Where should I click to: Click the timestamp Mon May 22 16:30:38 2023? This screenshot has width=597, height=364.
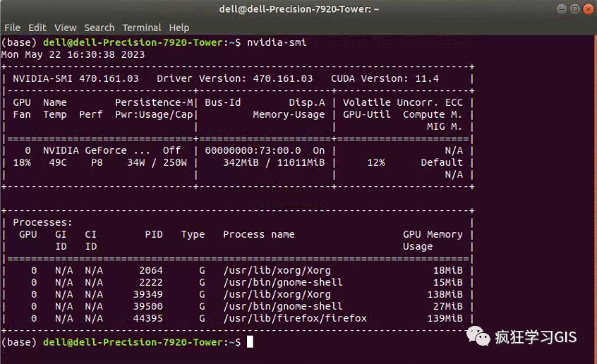[73, 54]
